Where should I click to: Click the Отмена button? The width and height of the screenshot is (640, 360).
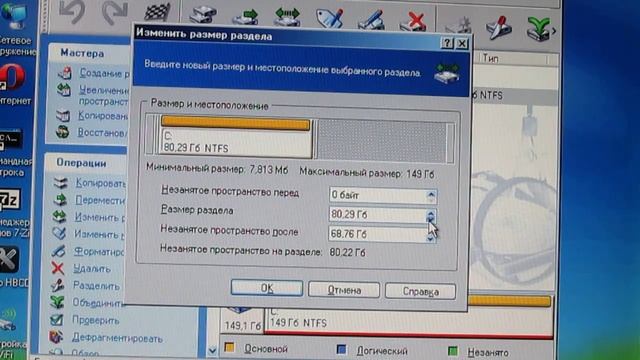tap(344, 290)
